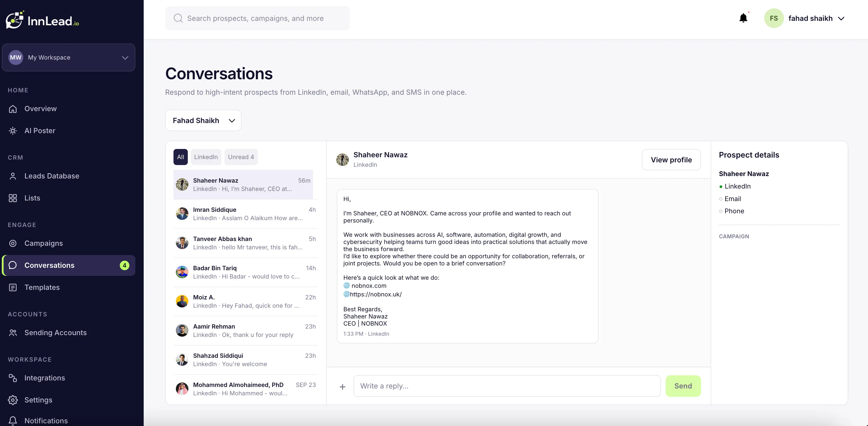Open Campaigns target icon in sidebar
The width and height of the screenshot is (868, 426).
point(13,243)
